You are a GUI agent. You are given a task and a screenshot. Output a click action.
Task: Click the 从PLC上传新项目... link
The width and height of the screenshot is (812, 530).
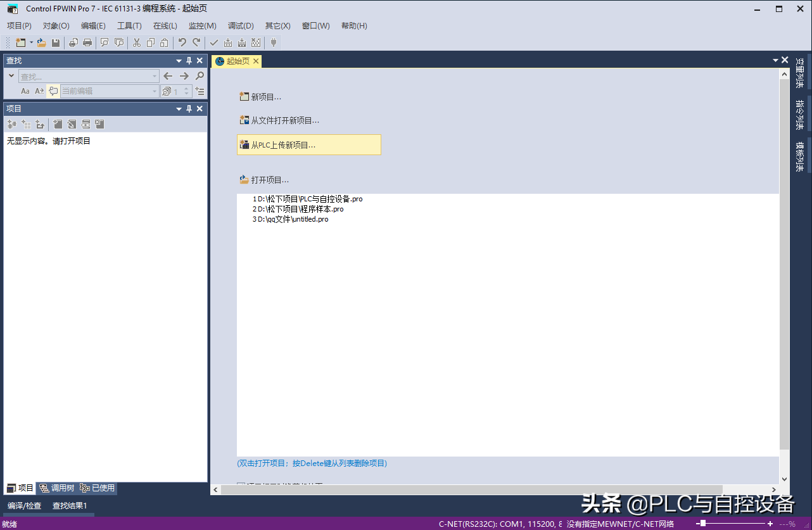(x=283, y=145)
